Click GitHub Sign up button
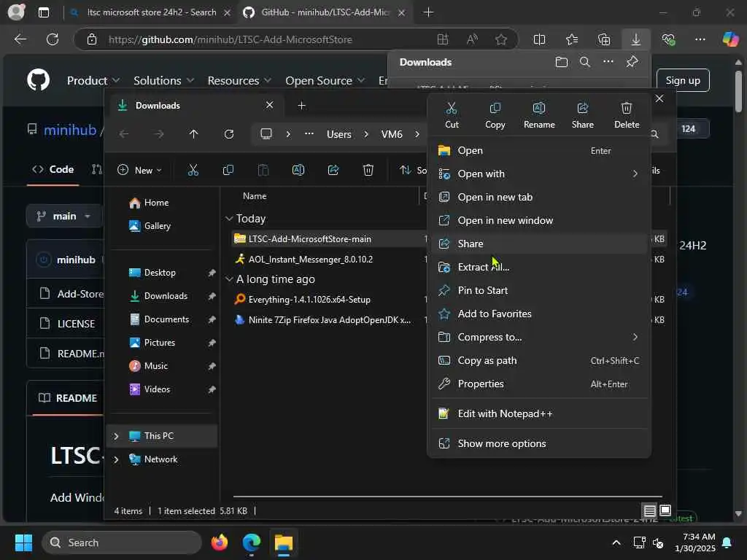 click(x=683, y=80)
